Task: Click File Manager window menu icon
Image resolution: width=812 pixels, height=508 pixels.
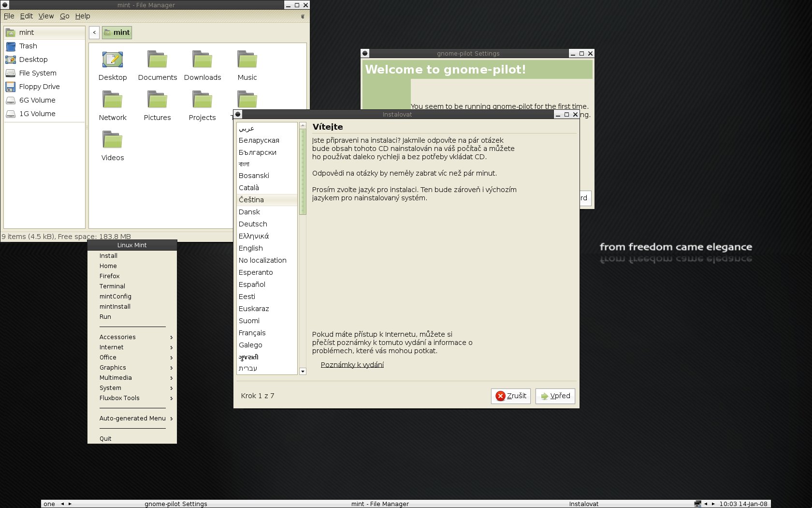Action: (5, 5)
